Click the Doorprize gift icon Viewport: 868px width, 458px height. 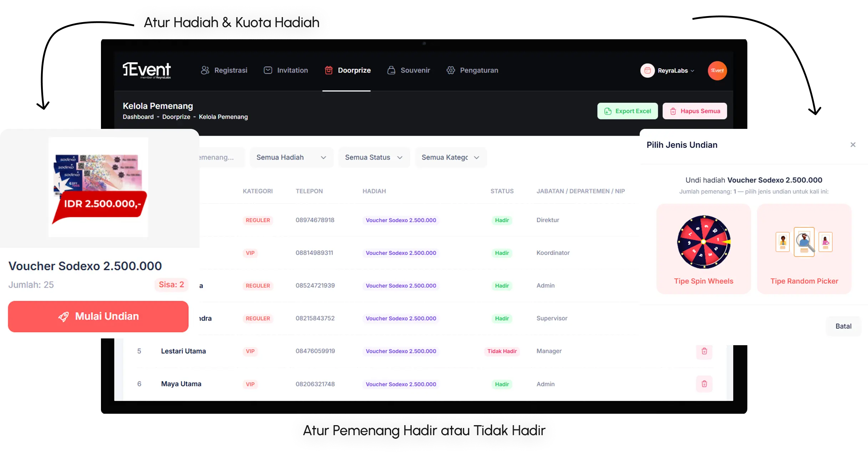(329, 70)
